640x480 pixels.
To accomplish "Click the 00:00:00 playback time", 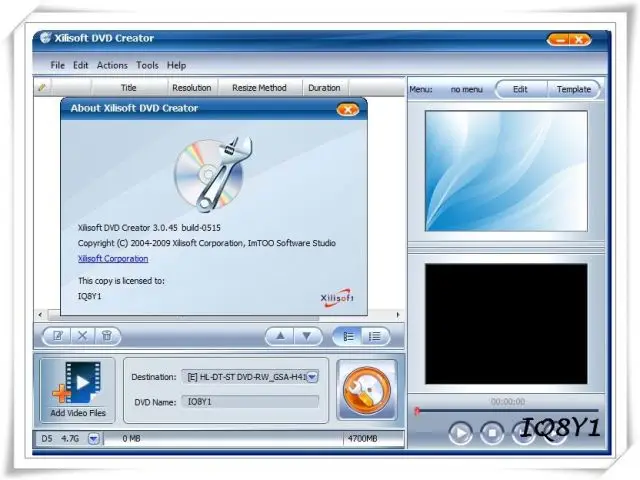I will point(508,402).
